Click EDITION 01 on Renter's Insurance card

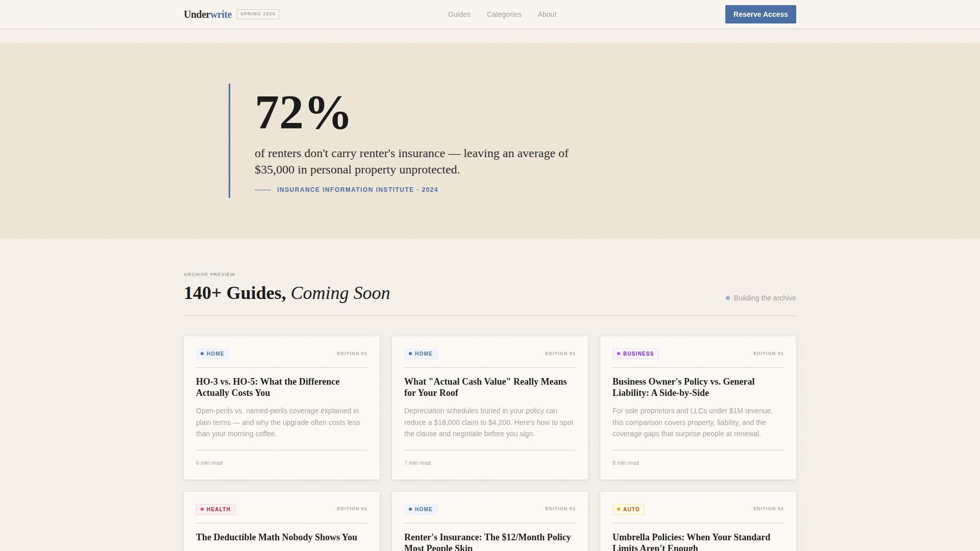point(560,509)
